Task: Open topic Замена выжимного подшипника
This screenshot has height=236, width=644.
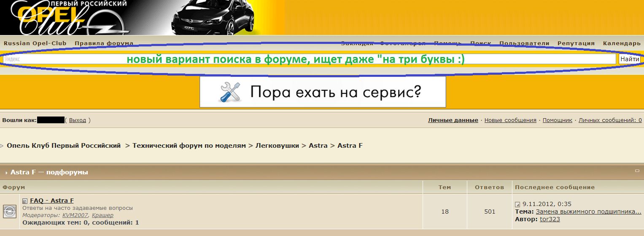Action: tap(589, 212)
